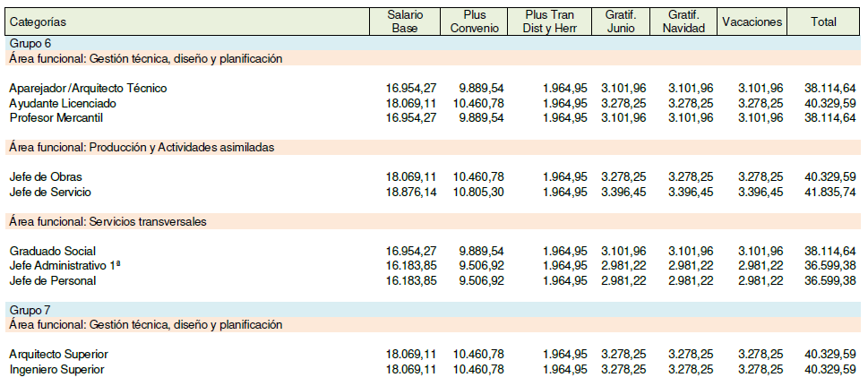Select the Grupo 6 heading row

(433, 43)
